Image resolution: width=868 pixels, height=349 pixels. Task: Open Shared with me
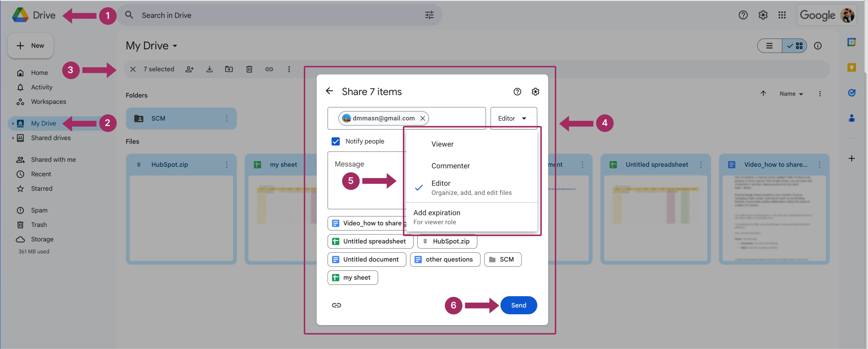53,160
